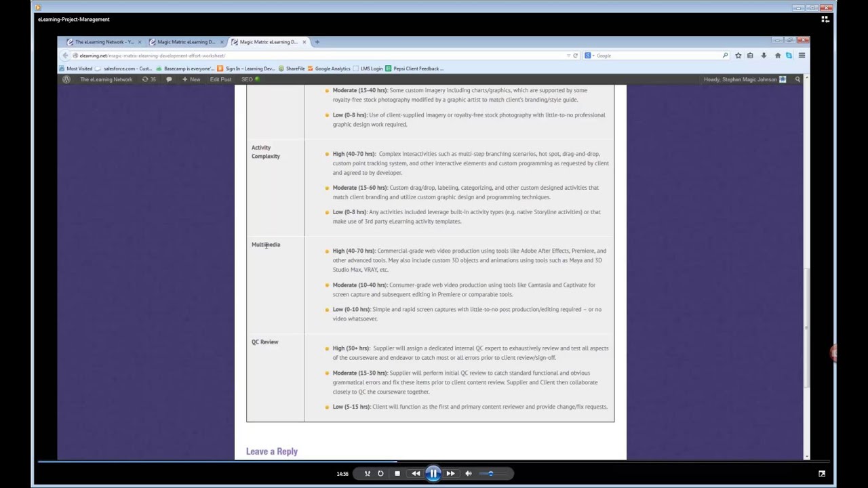Open the 35 updates icon
Viewport: 868px width, 488px height.
[149, 79]
